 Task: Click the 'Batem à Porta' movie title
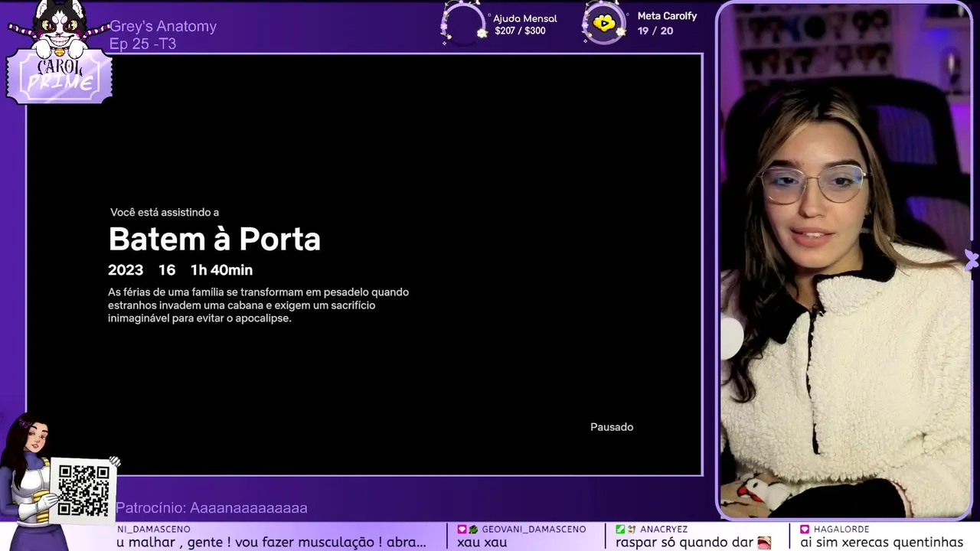tap(214, 240)
